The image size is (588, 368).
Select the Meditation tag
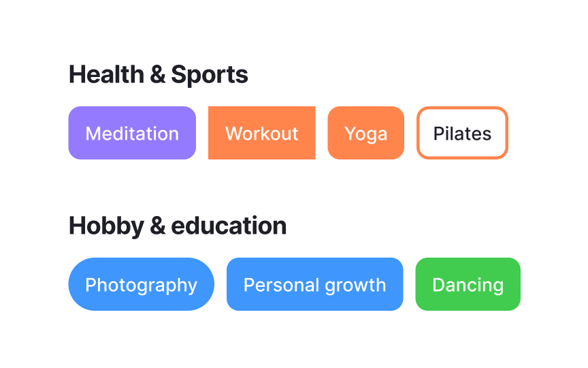click(x=132, y=133)
